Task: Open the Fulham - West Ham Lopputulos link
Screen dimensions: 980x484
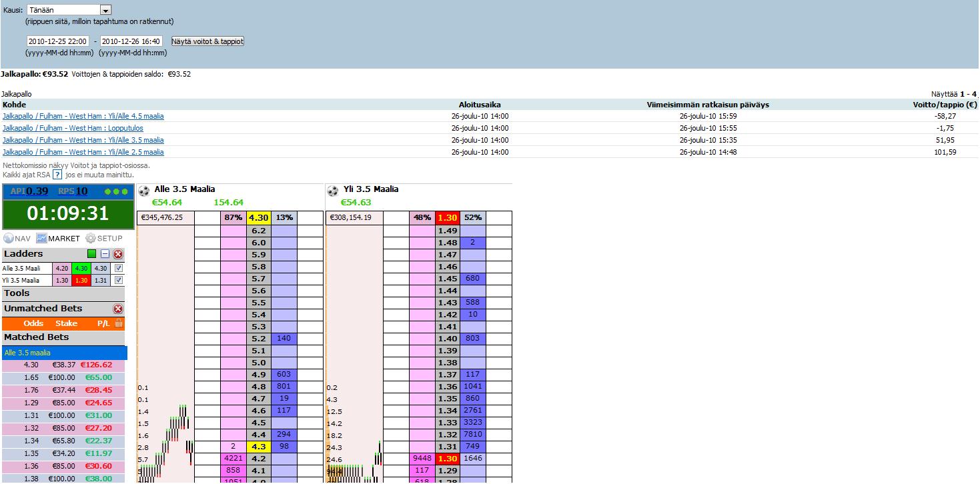Action: pos(73,128)
